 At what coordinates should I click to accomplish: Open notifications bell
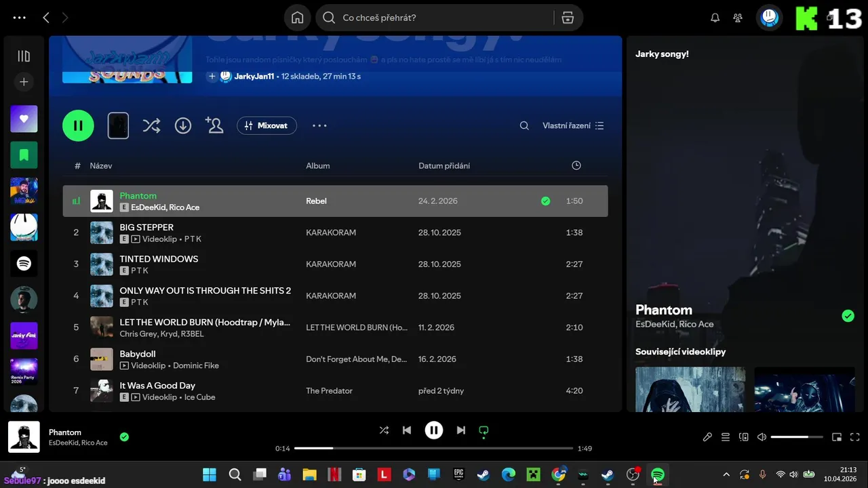(x=715, y=18)
